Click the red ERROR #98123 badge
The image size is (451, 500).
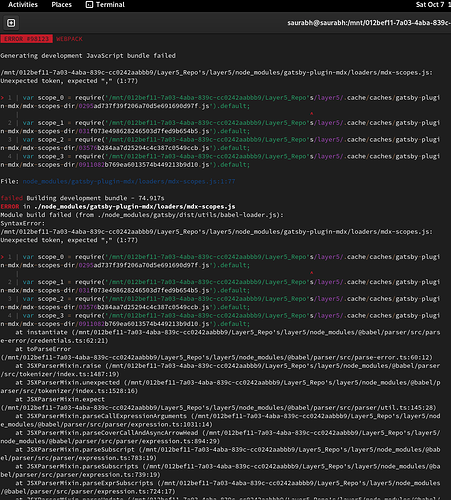pos(26,39)
